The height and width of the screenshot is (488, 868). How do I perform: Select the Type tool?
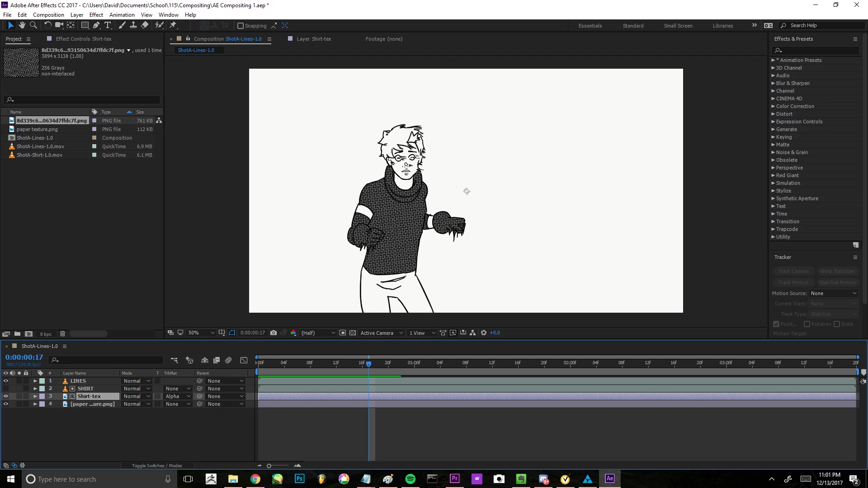pos(108,25)
